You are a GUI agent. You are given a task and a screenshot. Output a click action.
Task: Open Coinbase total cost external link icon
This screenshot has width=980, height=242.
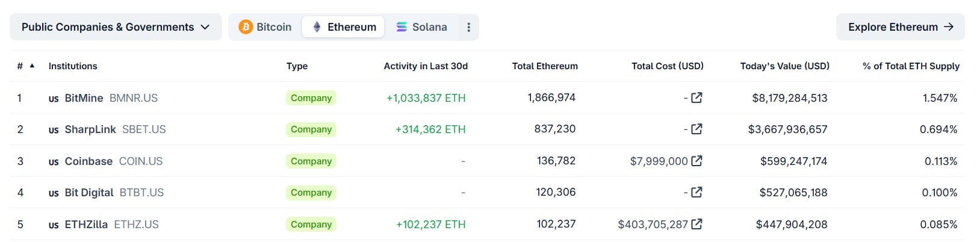(696, 161)
